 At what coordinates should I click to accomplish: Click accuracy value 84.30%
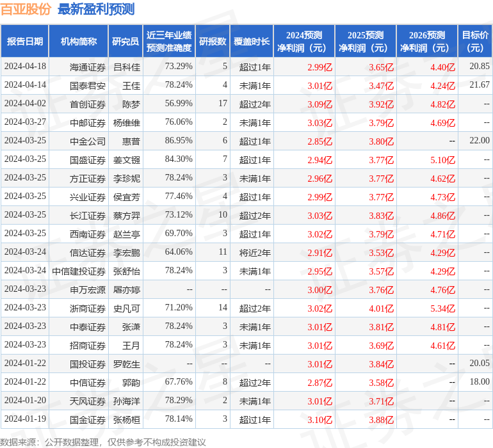(x=179, y=159)
